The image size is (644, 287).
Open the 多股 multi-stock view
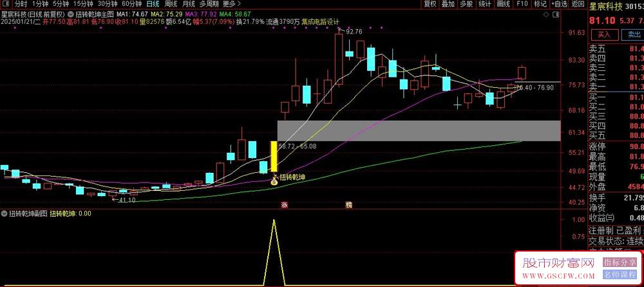[466, 4]
